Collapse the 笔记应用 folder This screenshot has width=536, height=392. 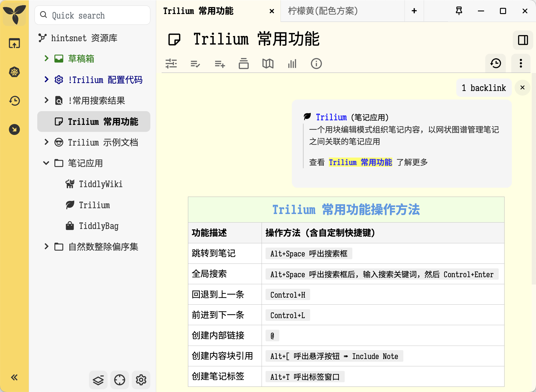pos(46,163)
